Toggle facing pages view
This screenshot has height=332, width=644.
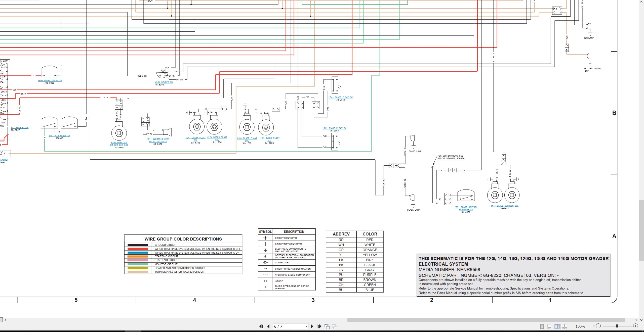557,326
